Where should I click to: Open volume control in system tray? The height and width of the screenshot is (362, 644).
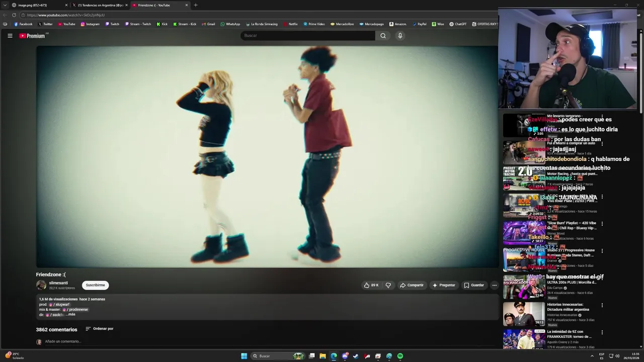618,356
